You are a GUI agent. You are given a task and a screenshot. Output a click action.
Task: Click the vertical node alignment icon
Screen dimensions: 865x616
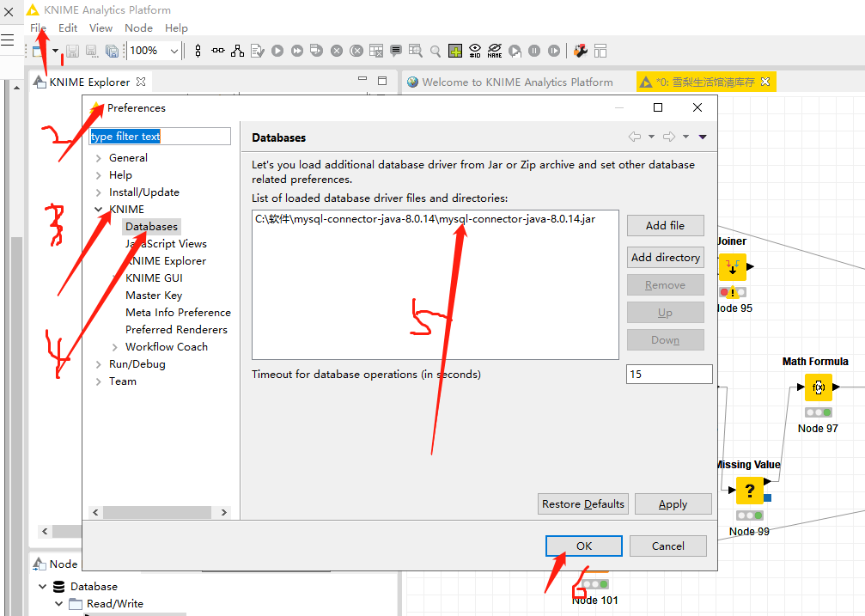point(198,52)
